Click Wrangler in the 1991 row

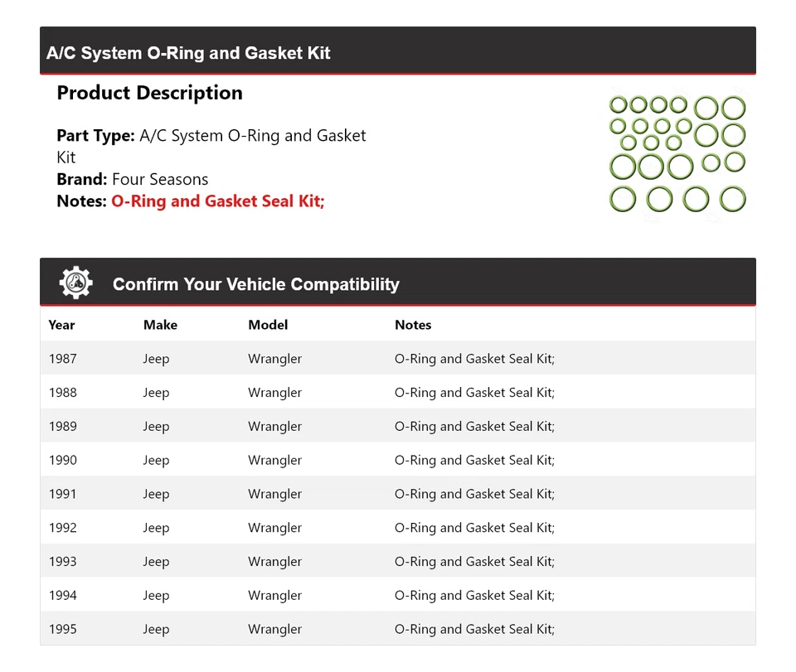(x=275, y=495)
